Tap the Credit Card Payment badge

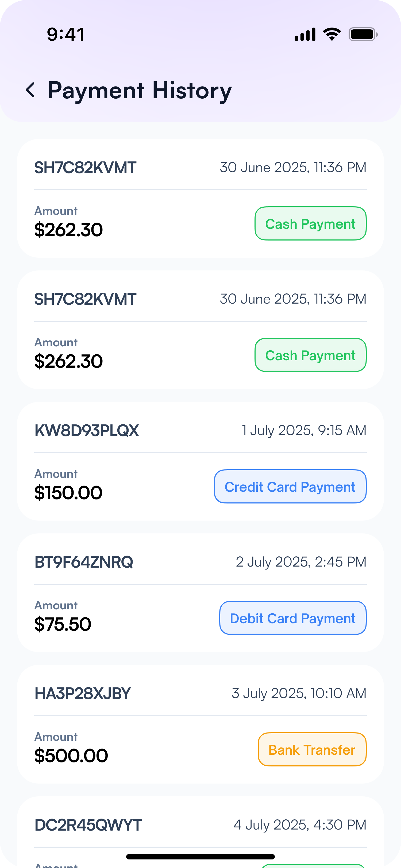point(290,487)
